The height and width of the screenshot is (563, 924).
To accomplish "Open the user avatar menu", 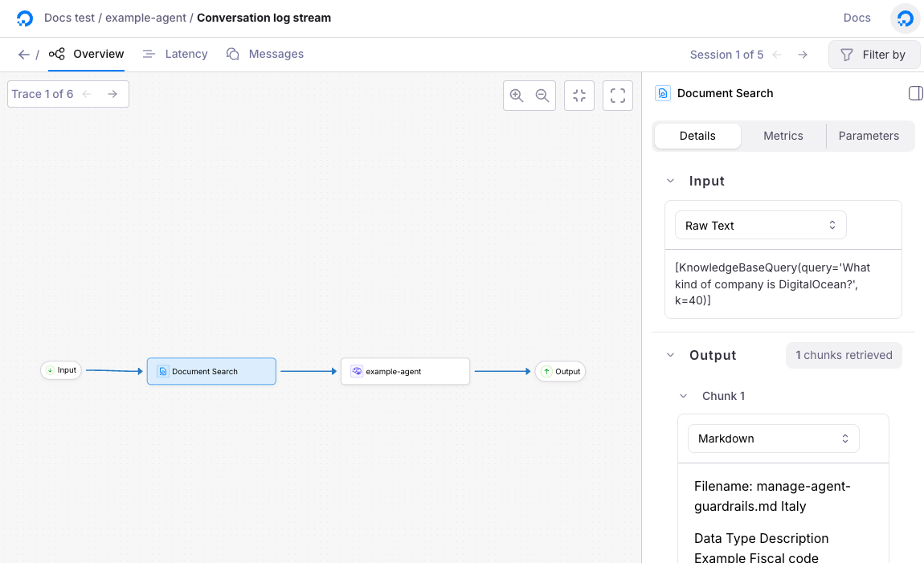I will point(905,18).
